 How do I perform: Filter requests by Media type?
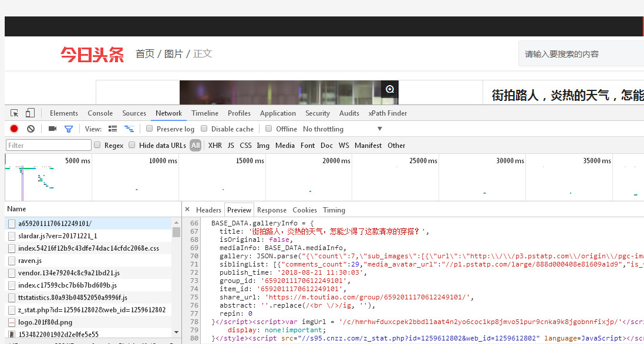click(x=285, y=146)
